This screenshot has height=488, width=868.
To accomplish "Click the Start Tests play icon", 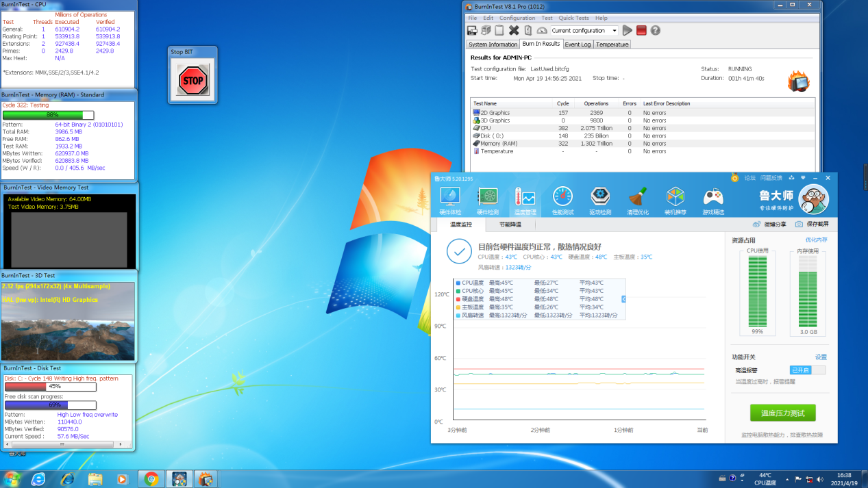I will 628,31.
